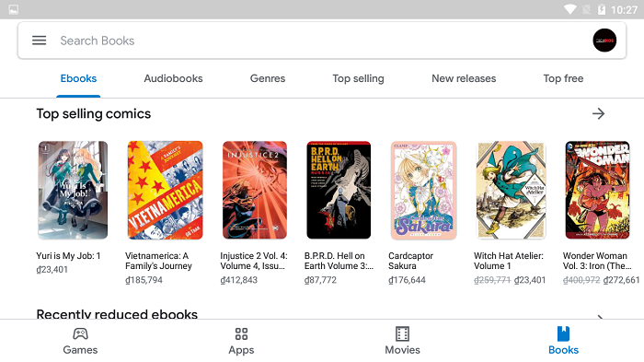
Task: Select the Books bottom navigation icon
Action: point(563,333)
